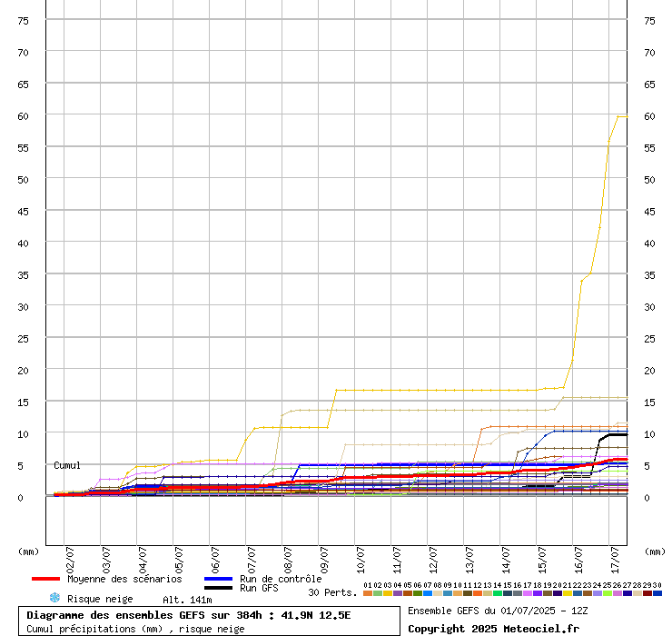Select perturbation 14 emerald green swatch

[x=497, y=593]
